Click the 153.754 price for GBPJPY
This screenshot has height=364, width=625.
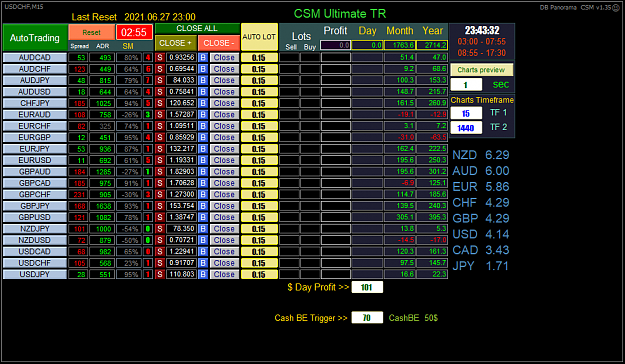[181, 206]
